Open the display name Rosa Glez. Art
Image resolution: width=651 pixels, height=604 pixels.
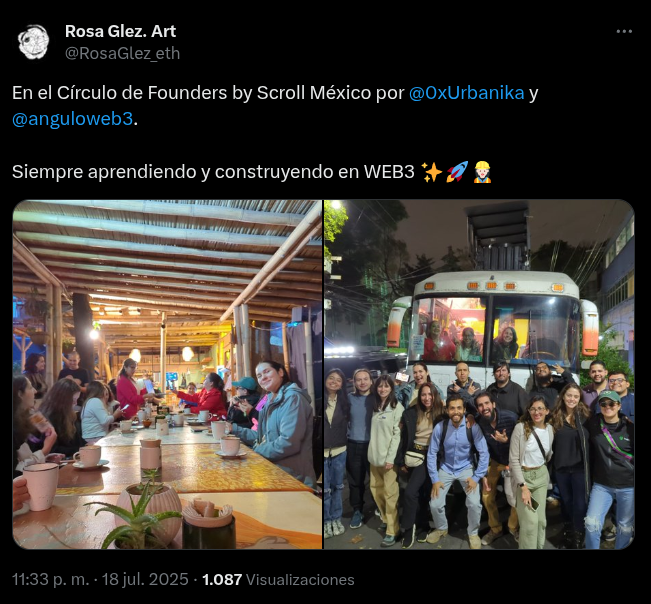pyautogui.click(x=120, y=32)
